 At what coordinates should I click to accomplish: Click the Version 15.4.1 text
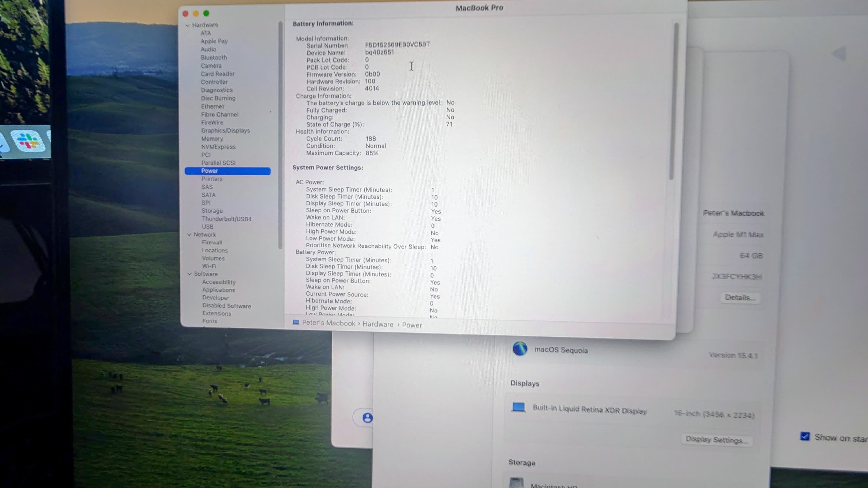click(733, 355)
